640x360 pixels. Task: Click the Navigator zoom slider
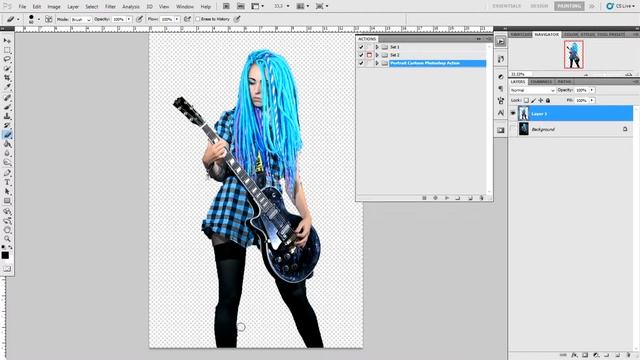(x=604, y=74)
